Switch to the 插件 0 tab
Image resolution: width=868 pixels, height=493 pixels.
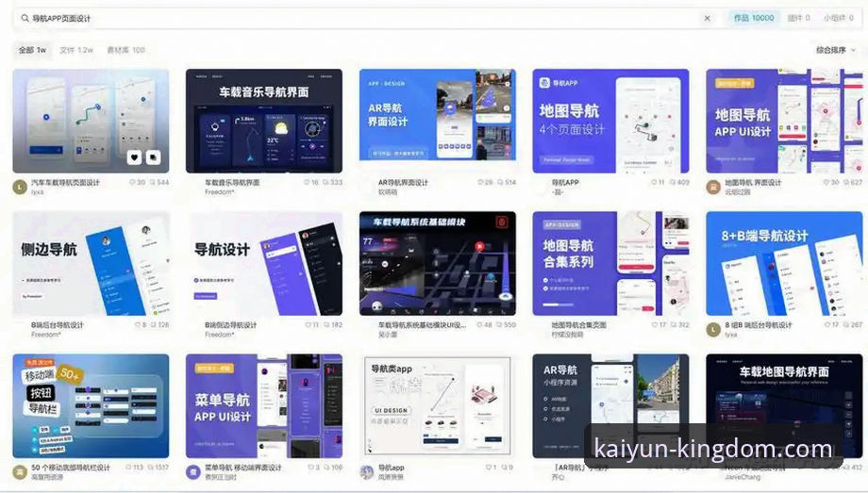798,18
